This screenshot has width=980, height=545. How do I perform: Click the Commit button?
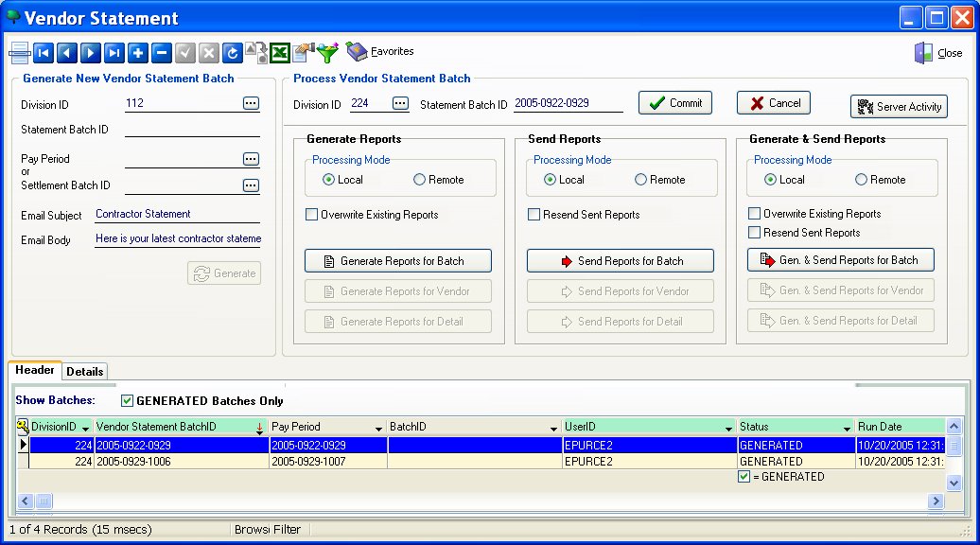pyautogui.click(x=674, y=103)
